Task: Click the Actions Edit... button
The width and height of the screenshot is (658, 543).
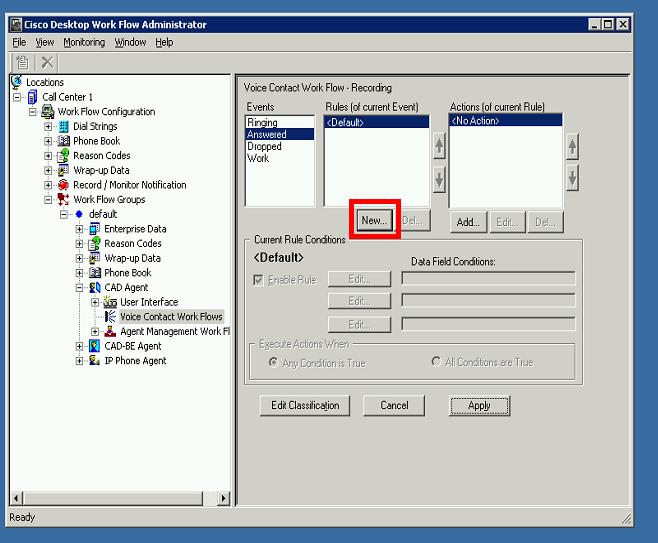Action: click(x=507, y=222)
